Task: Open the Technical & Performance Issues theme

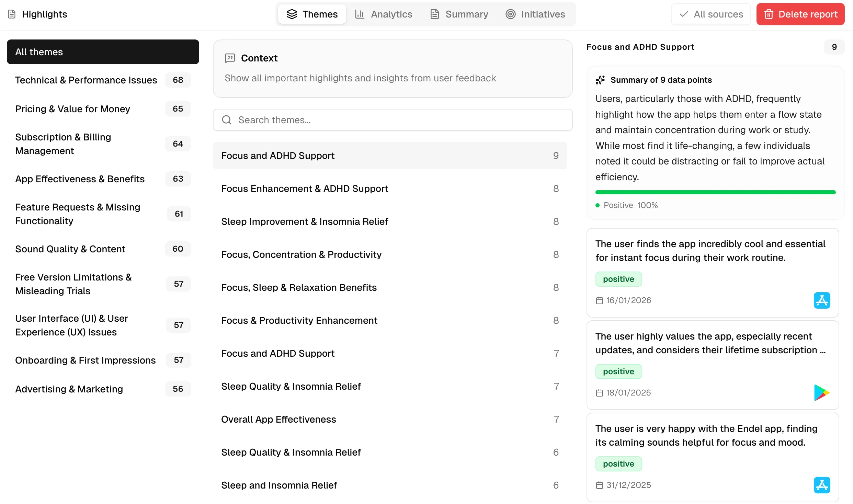Action: [x=86, y=80]
